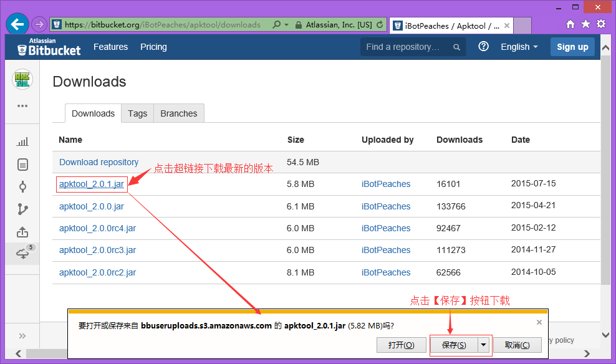Click the 54.5 MB size cell
This screenshot has height=364, width=616.
pos(303,162)
